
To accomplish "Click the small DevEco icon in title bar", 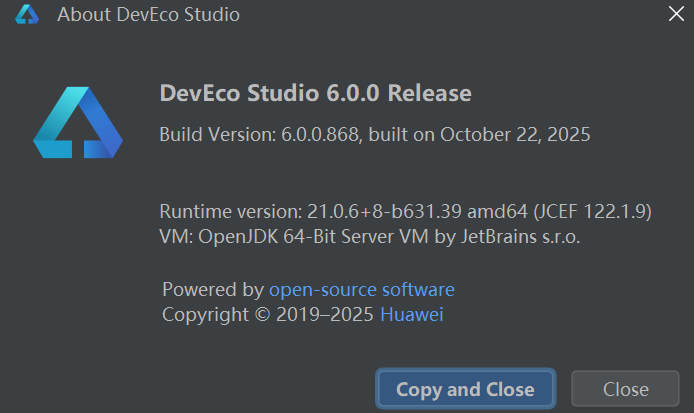I will (27, 14).
